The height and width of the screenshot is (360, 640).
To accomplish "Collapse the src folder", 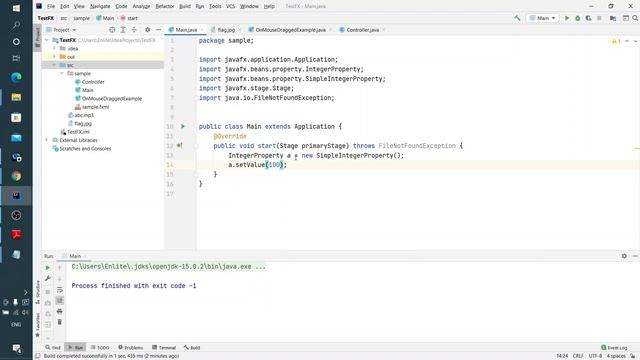I will (54, 65).
